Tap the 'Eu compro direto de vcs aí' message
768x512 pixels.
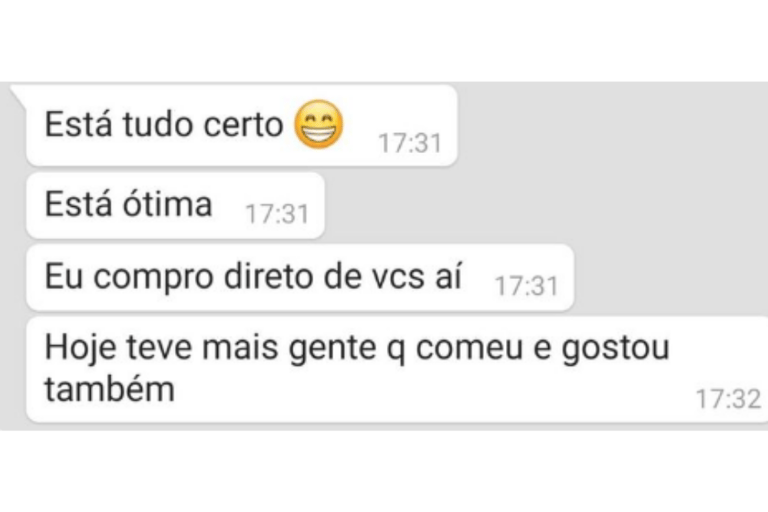[x=300, y=277]
